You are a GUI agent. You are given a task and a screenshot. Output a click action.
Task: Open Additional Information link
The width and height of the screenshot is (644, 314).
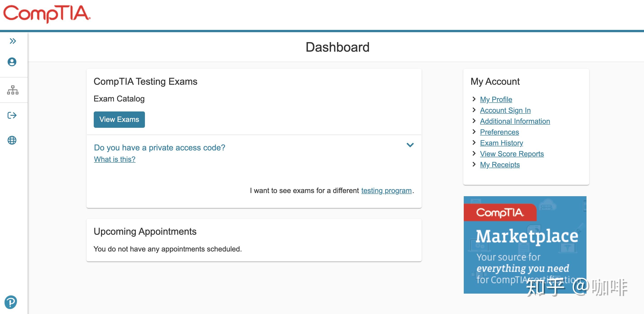[x=515, y=121]
